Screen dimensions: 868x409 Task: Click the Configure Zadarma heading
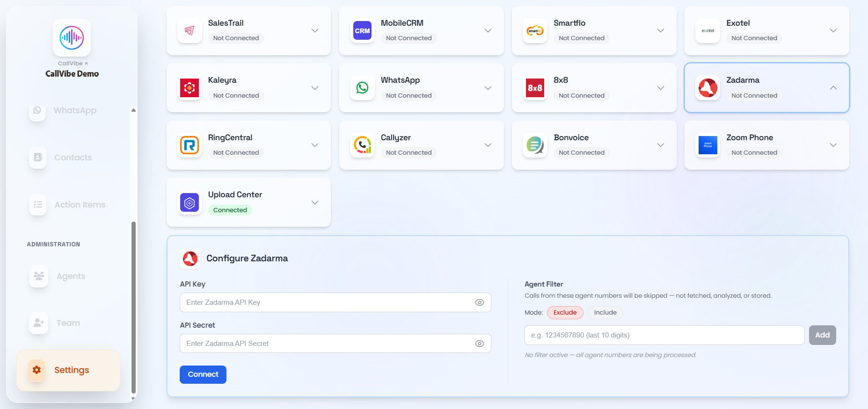point(247,258)
